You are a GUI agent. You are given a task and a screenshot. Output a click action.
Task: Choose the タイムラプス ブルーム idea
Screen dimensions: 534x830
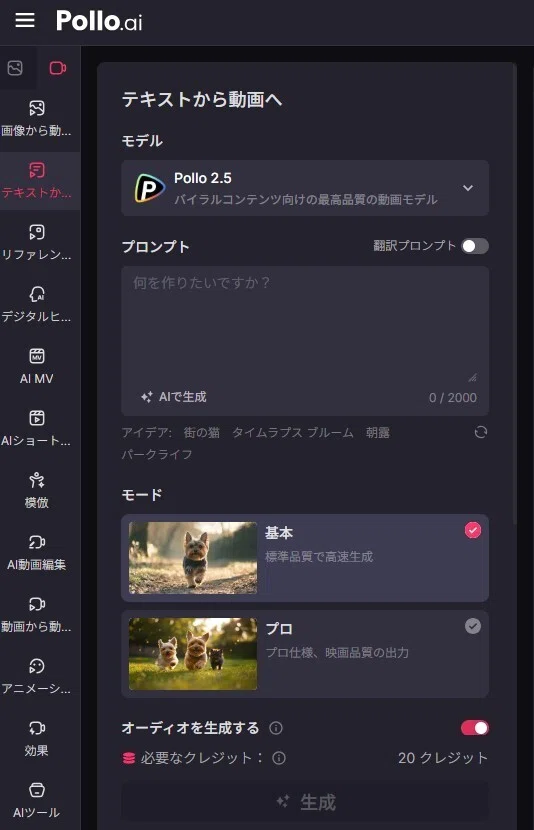click(x=293, y=432)
